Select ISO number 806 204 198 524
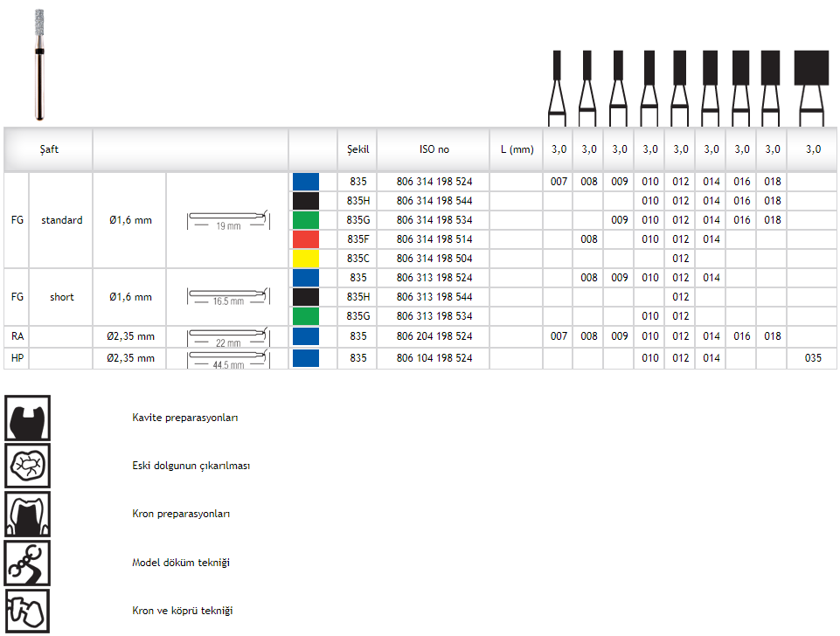Viewport: 840px width, 636px height. [x=434, y=336]
